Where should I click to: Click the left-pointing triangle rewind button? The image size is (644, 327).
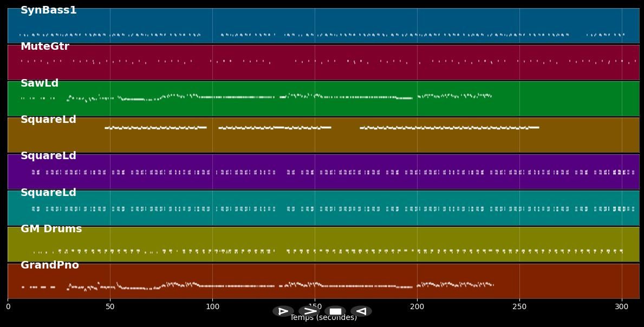pyautogui.click(x=361, y=311)
